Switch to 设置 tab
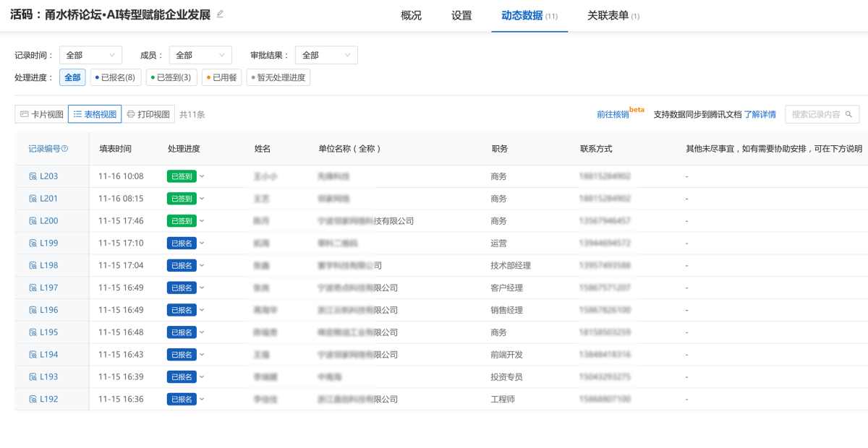868x448 pixels. [x=461, y=15]
